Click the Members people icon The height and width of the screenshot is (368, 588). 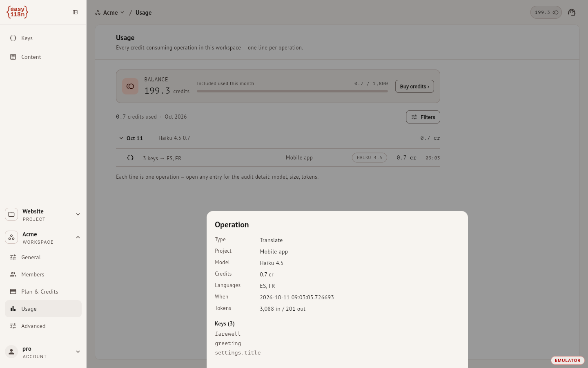[13, 274]
